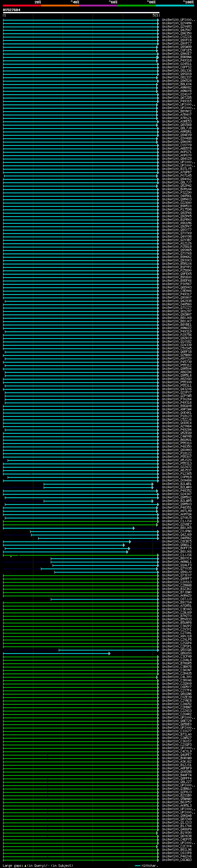Select hit label UniRef100_O48562
The height and width of the screenshot is (868, 197).
[176, 538]
